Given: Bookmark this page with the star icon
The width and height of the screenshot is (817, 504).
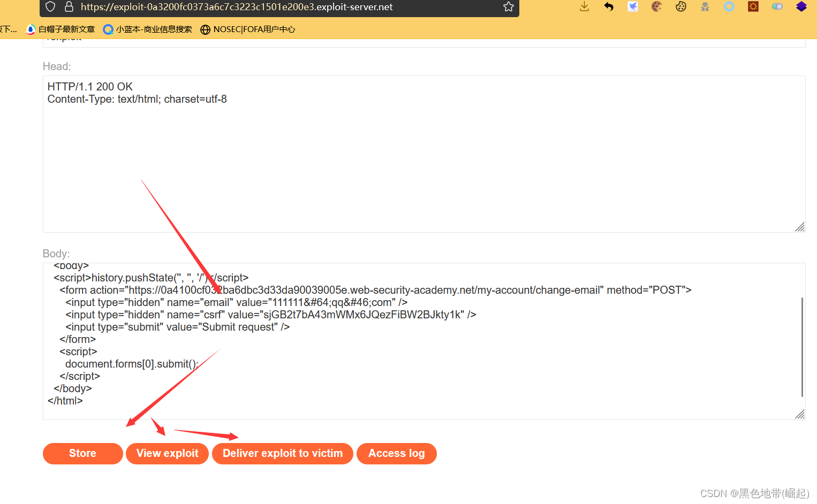Looking at the screenshot, I should click(x=509, y=6).
